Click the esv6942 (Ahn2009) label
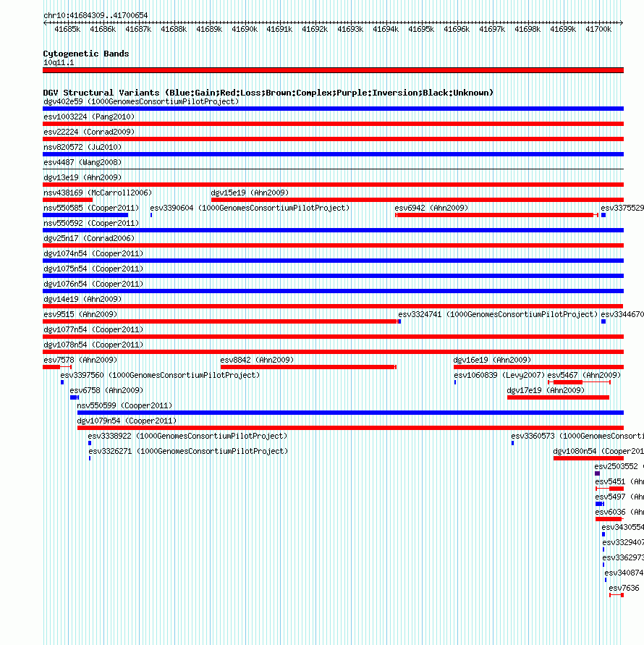644x645 pixels. point(431,208)
